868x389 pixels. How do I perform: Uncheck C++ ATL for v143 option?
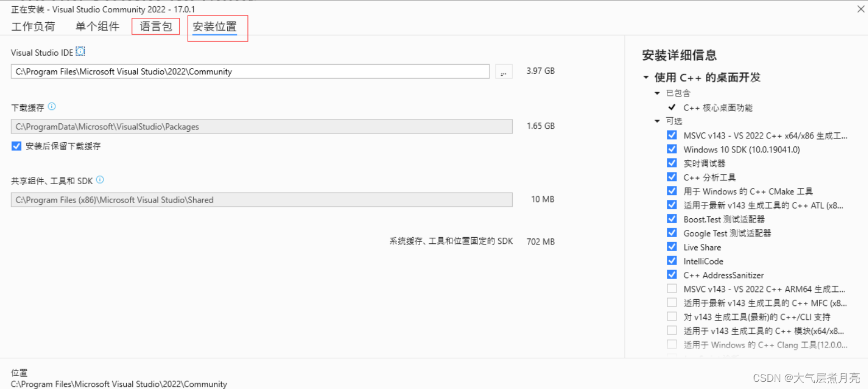[x=672, y=205]
